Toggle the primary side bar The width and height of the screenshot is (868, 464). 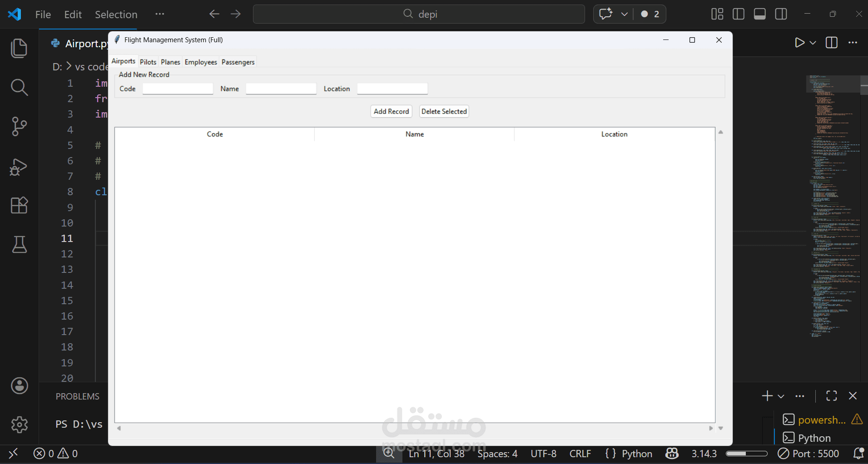pos(739,14)
